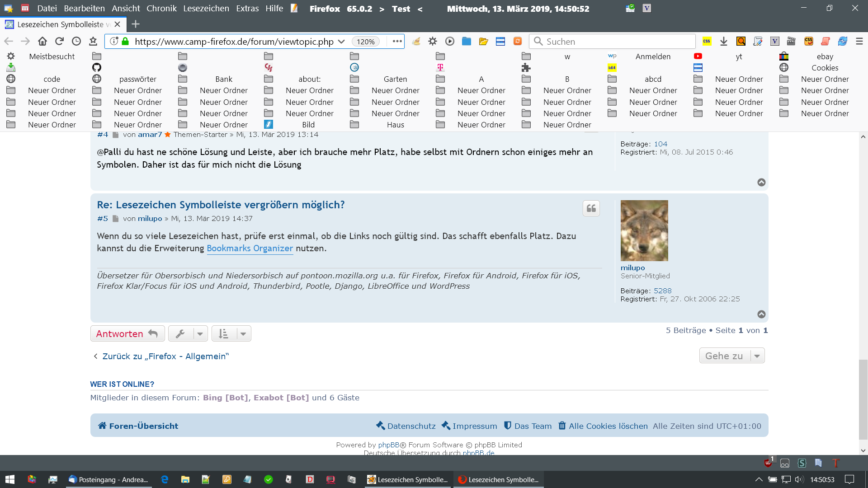The height and width of the screenshot is (488, 868).
Task: Open the Bookmarks Organizer link
Action: tap(250, 249)
